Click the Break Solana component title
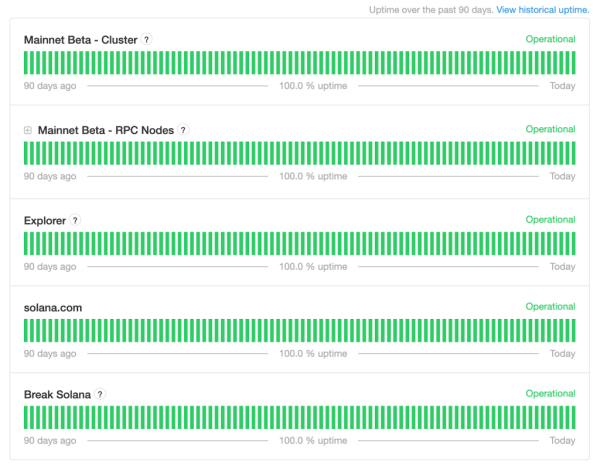Screen dimensions: 600x470 58,395
